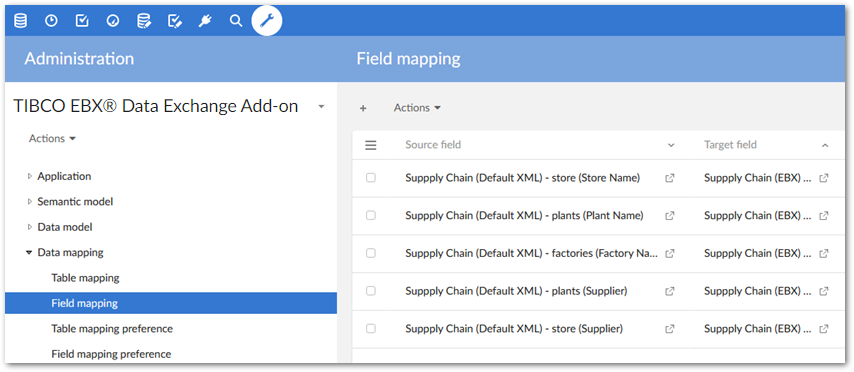Open the circular checkmark icon in toolbar
The image size is (854, 372).
(x=113, y=21)
